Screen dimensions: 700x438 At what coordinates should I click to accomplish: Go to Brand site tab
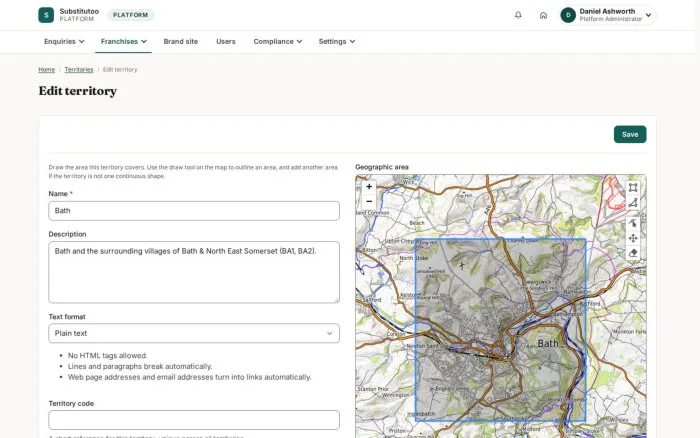(x=180, y=42)
